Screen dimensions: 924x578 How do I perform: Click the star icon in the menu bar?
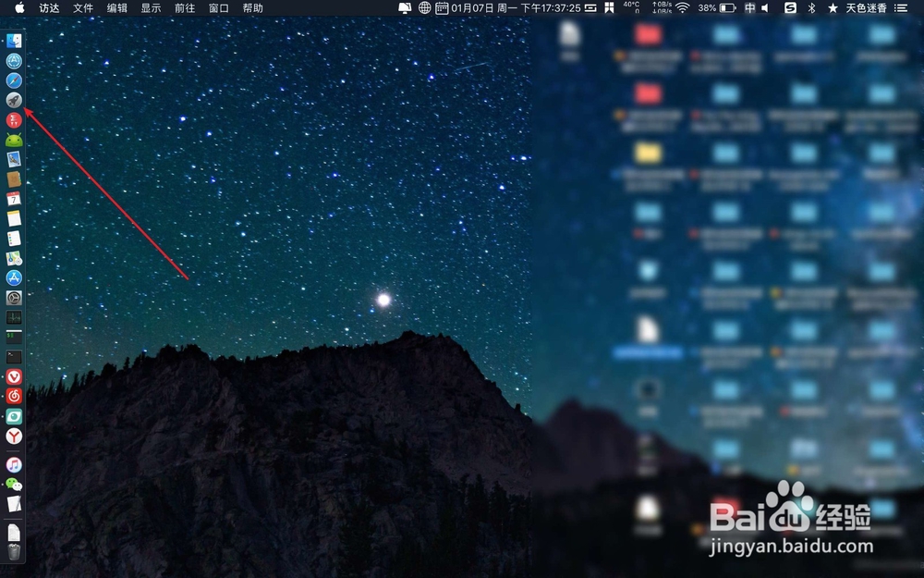833,7
